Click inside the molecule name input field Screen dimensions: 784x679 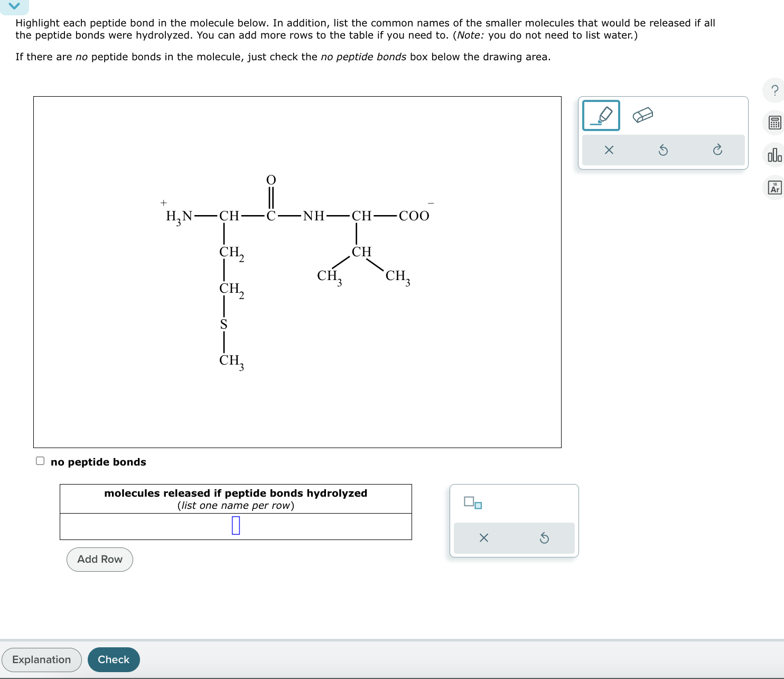pyautogui.click(x=236, y=526)
